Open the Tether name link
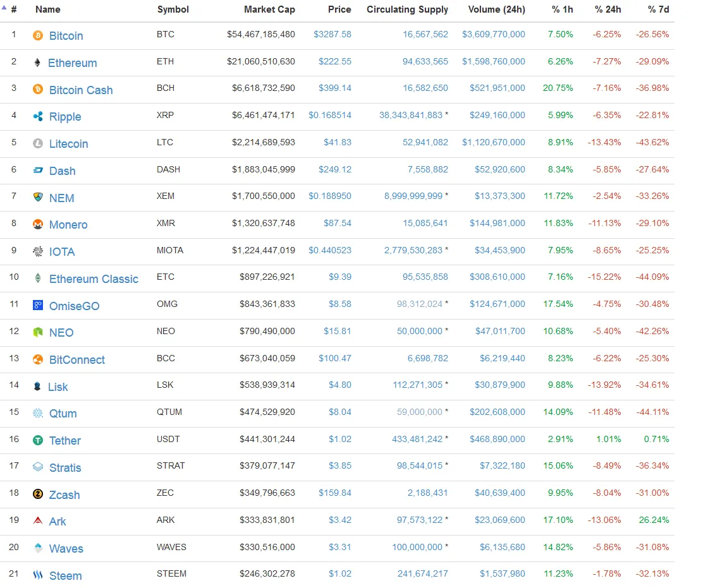This screenshot has width=713, height=588. coord(65,441)
